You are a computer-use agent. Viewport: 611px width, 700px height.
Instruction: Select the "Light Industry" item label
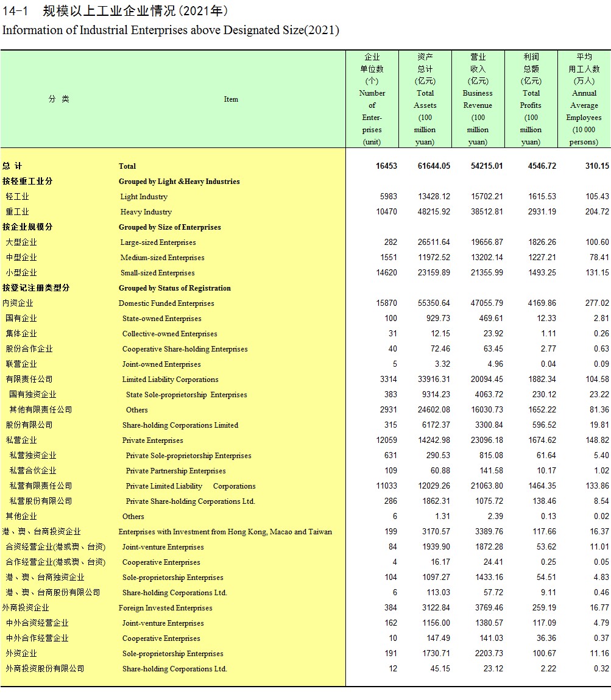144,196
